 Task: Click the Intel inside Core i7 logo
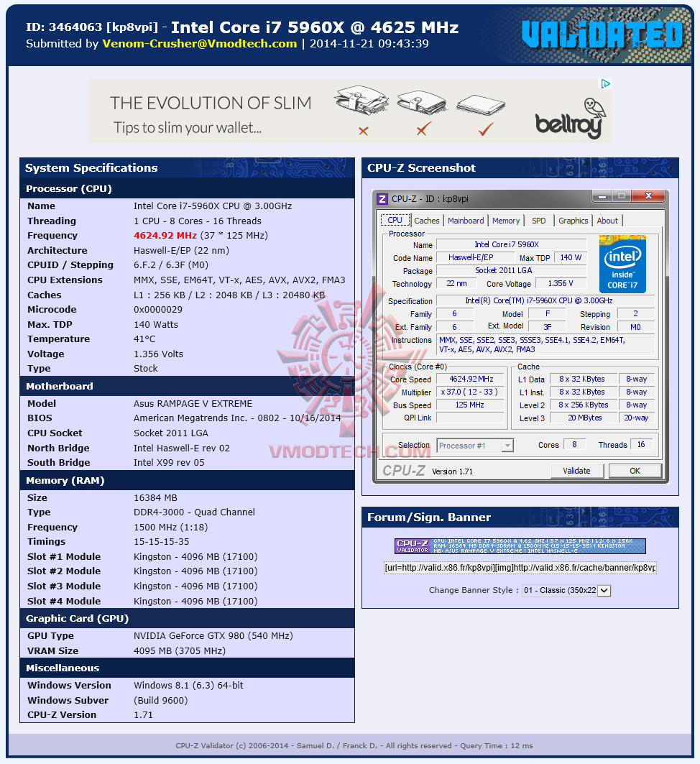[622, 264]
